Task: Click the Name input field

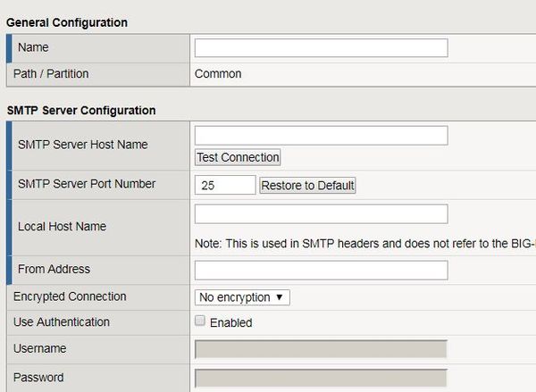Action: [x=321, y=47]
